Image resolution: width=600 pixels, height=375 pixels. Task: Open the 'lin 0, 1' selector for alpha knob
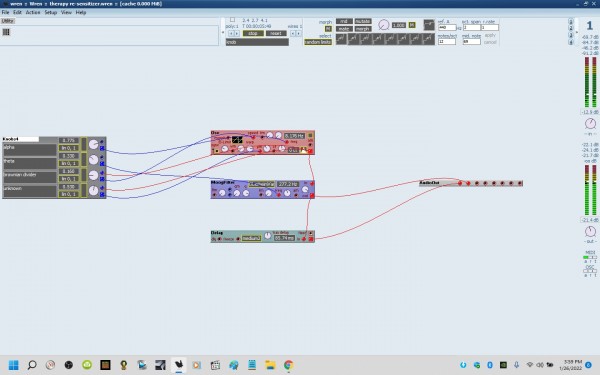pos(68,148)
